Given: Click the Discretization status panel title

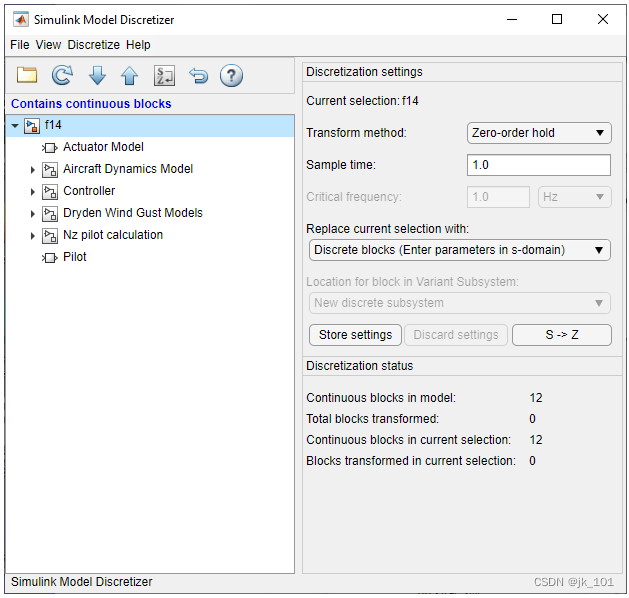Looking at the screenshot, I should [359, 366].
